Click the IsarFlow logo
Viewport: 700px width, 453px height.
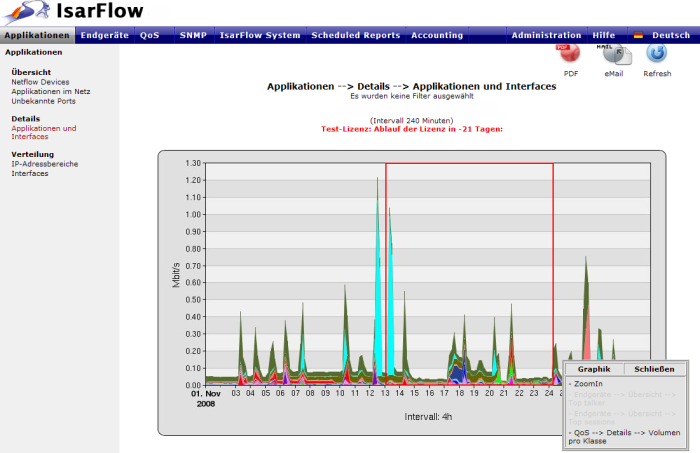tap(74, 12)
